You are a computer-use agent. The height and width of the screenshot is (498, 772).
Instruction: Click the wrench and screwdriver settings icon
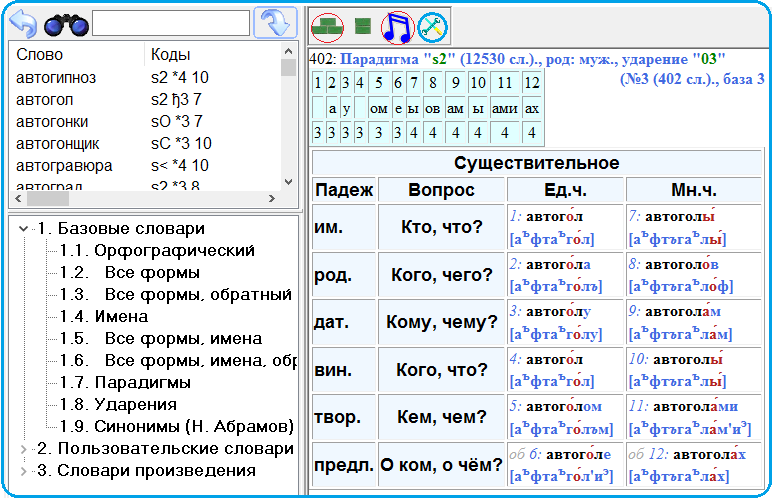coord(432,27)
